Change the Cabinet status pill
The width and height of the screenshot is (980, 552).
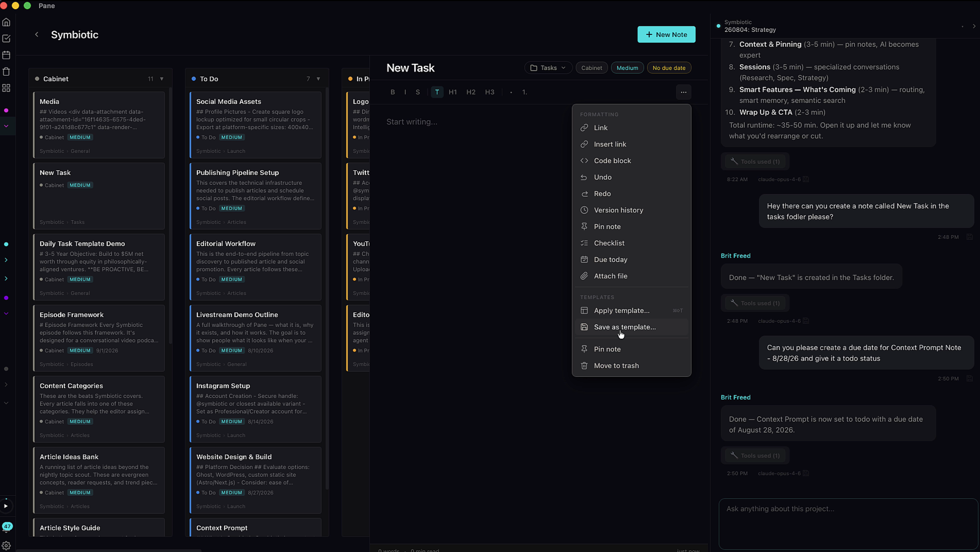pyautogui.click(x=592, y=68)
